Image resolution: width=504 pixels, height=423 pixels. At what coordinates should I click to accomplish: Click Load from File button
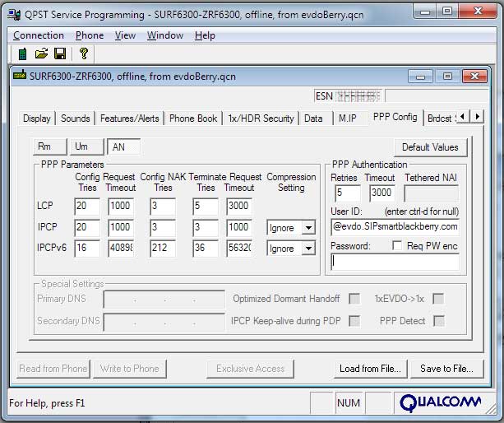click(x=370, y=369)
